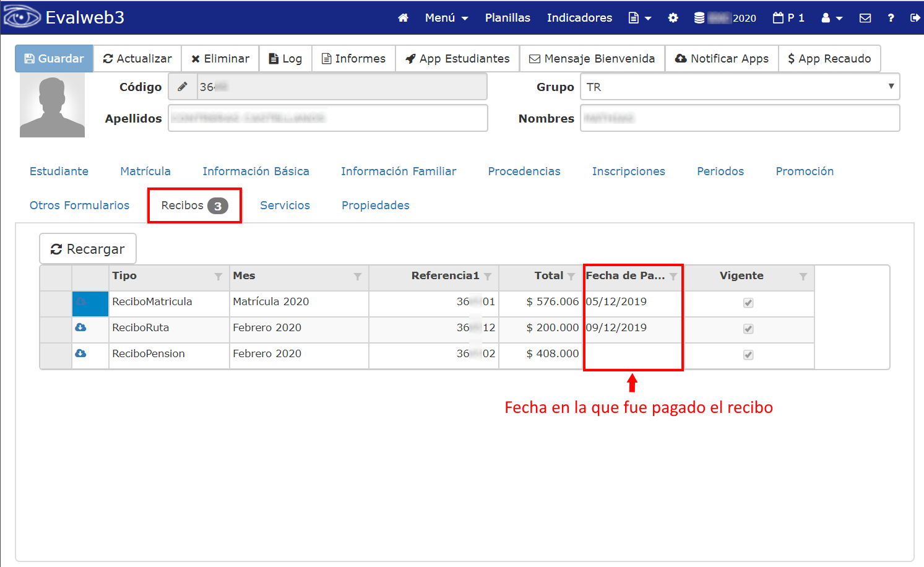
Task: Open the Servicios tab
Action: pos(285,206)
